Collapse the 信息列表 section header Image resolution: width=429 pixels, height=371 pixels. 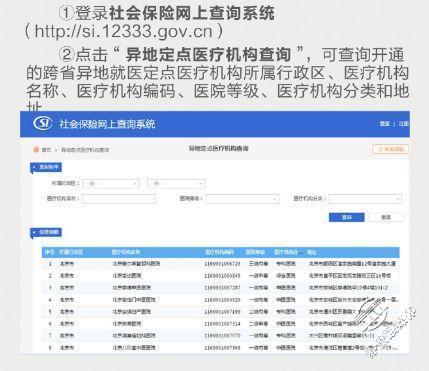46,232
